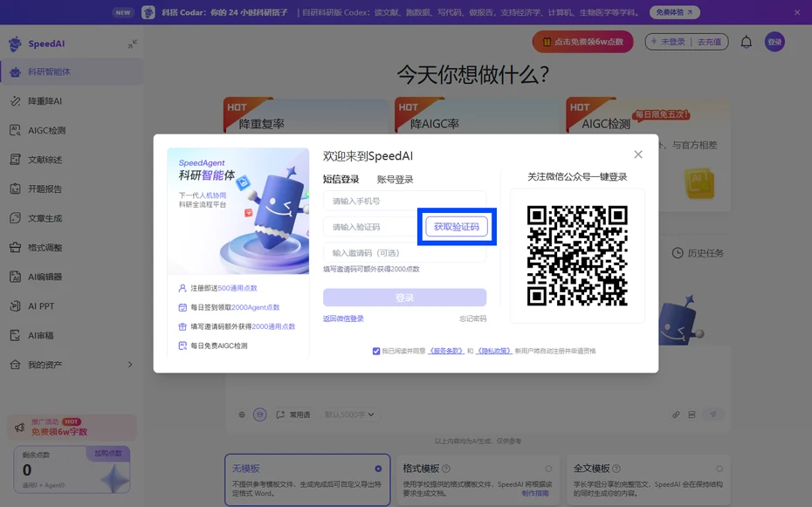
Task: Click the 去充值 link in the header
Action: (x=709, y=42)
